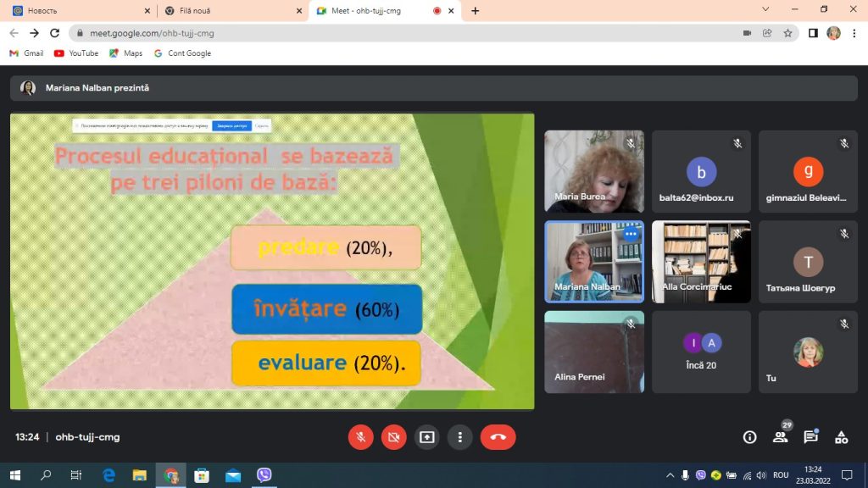Click the blue button in screen-sharing banner
This screenshot has height=488, width=868.
[231, 126]
